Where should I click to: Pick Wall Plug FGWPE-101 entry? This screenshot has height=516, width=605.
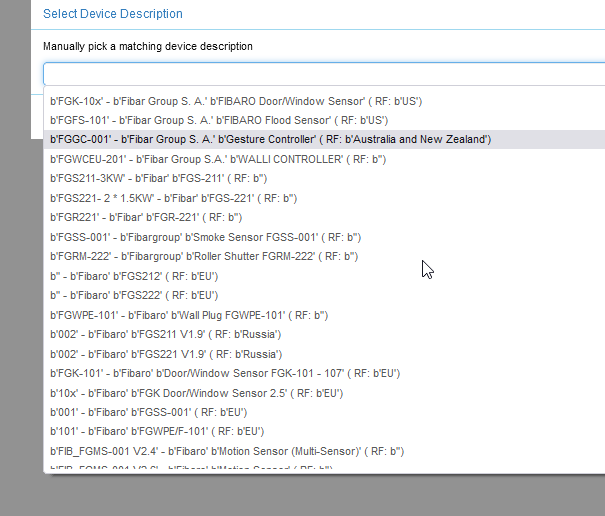[x=189, y=315]
